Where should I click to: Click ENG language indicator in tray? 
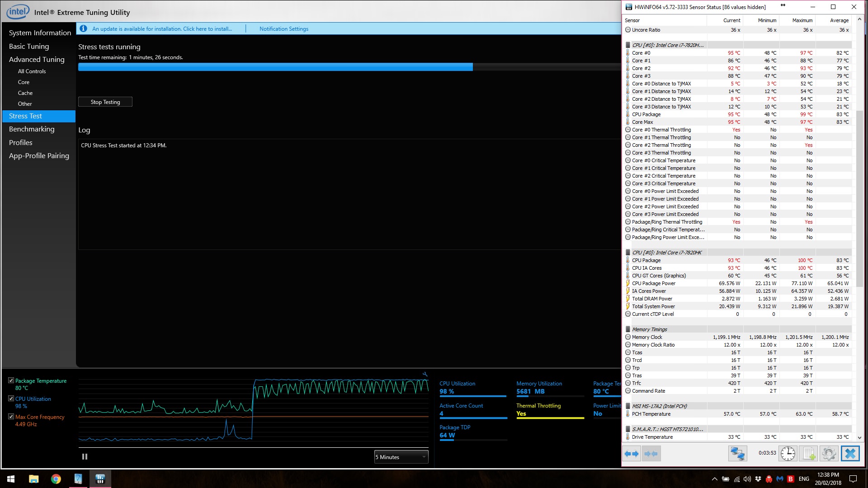point(804,479)
